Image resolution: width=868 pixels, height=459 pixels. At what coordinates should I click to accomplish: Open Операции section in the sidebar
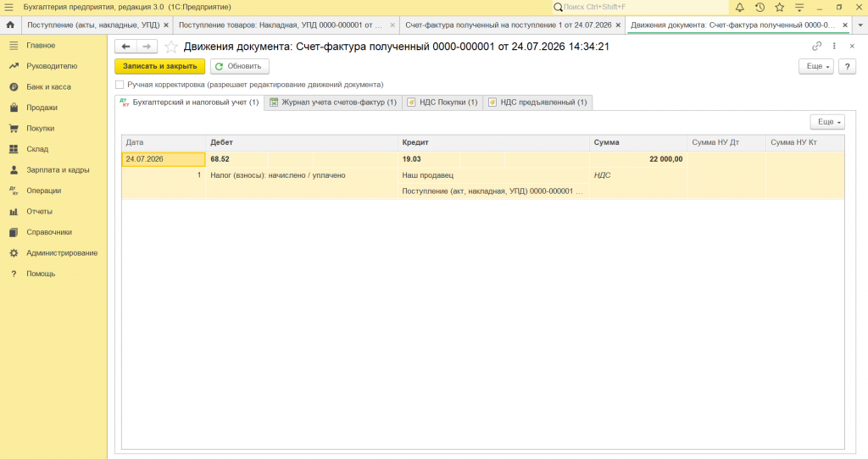(x=44, y=191)
